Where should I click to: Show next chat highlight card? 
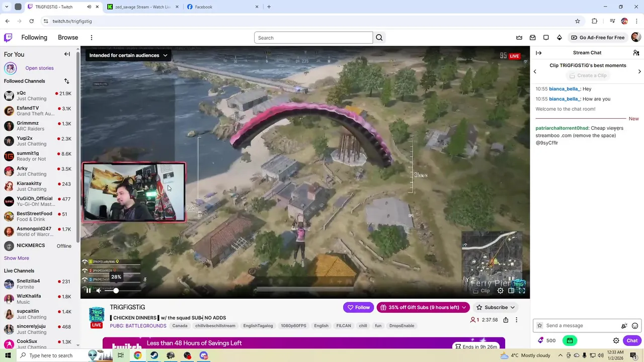pos(639,71)
